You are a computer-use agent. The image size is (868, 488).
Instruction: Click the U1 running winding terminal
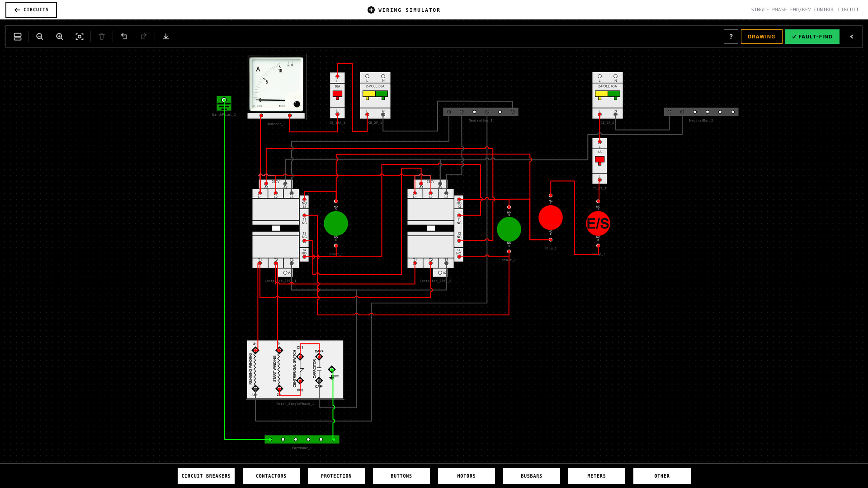pos(255,350)
